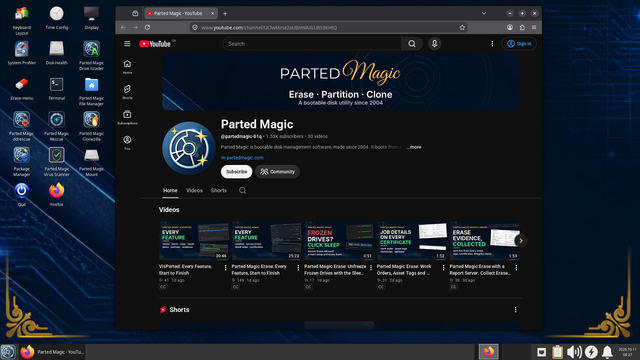Play the Job Details On Every Certificate thumbnail
The height and width of the screenshot is (360, 640).
pyautogui.click(x=412, y=241)
